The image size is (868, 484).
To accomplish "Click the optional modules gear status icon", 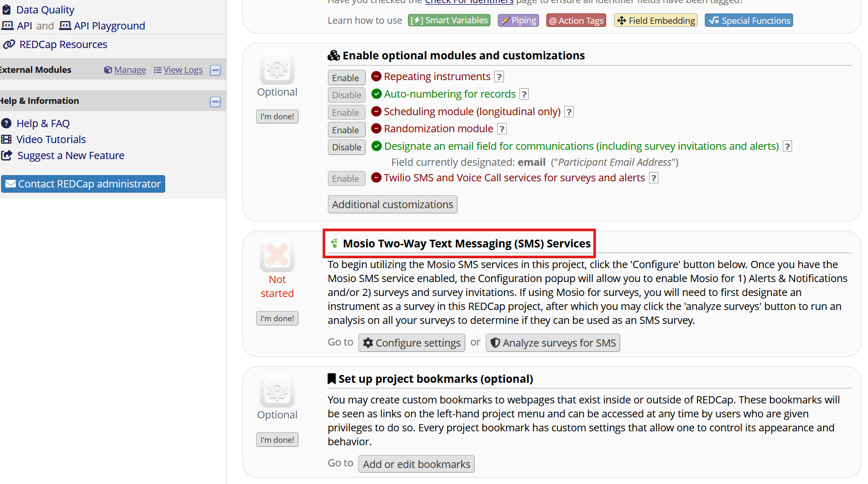I will coord(277,67).
